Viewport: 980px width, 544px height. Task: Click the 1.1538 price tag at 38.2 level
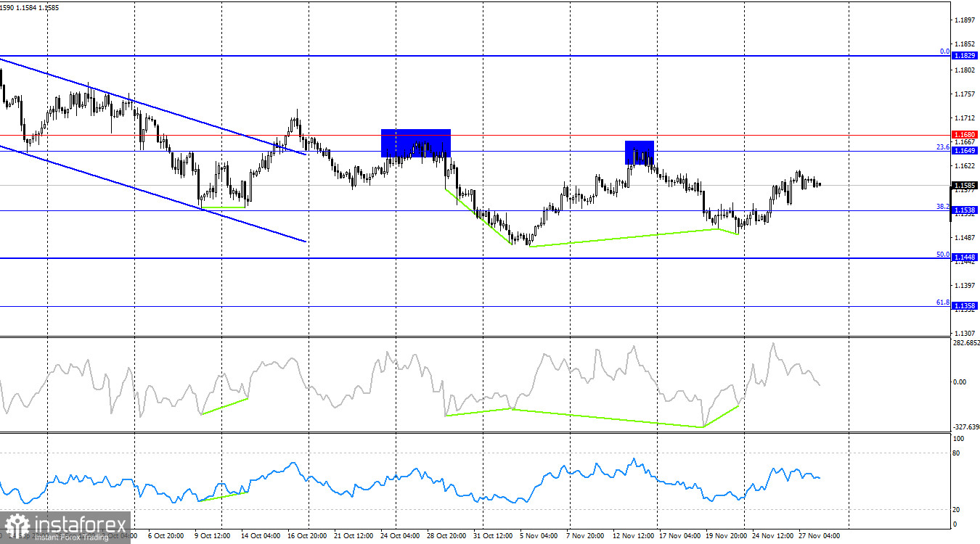tap(965, 210)
